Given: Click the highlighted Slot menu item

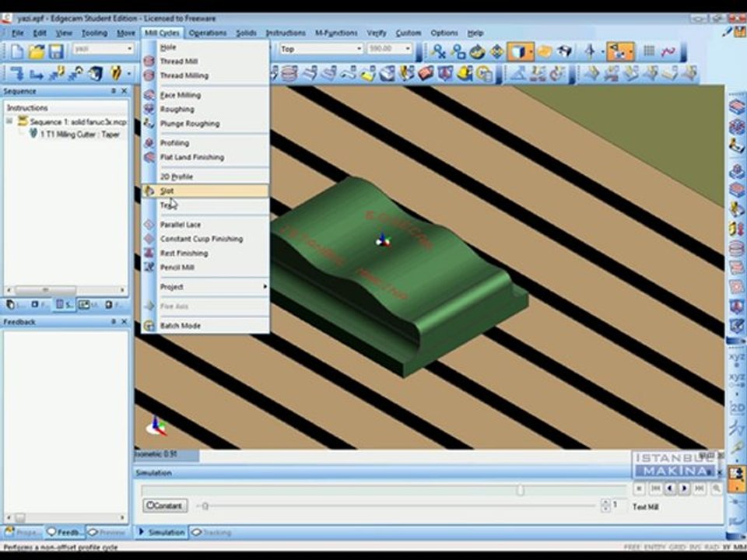Looking at the screenshot, I should click(x=205, y=191).
